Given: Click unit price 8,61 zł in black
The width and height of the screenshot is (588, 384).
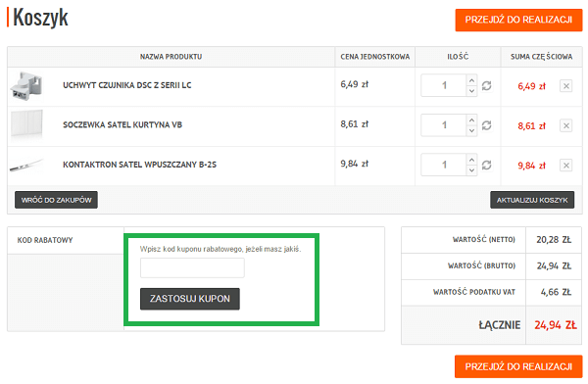Looking at the screenshot, I should (355, 124).
